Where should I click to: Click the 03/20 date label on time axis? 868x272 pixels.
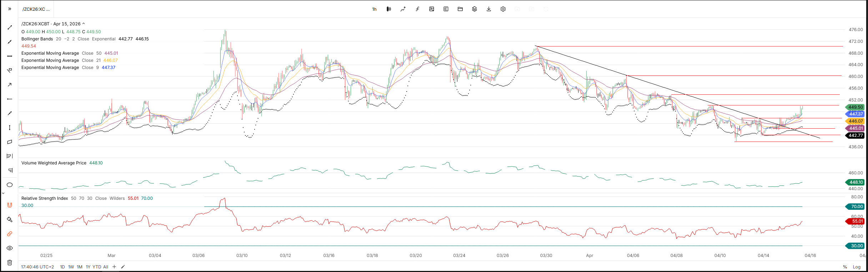416,256
